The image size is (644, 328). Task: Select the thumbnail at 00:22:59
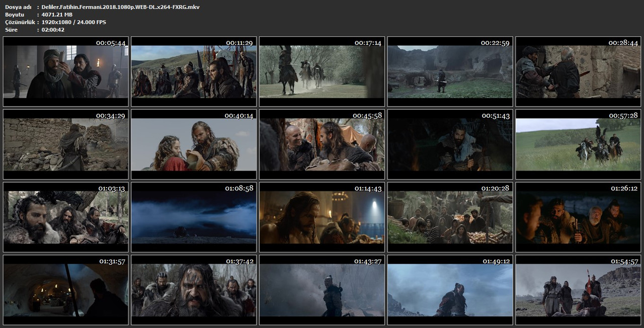pos(450,71)
